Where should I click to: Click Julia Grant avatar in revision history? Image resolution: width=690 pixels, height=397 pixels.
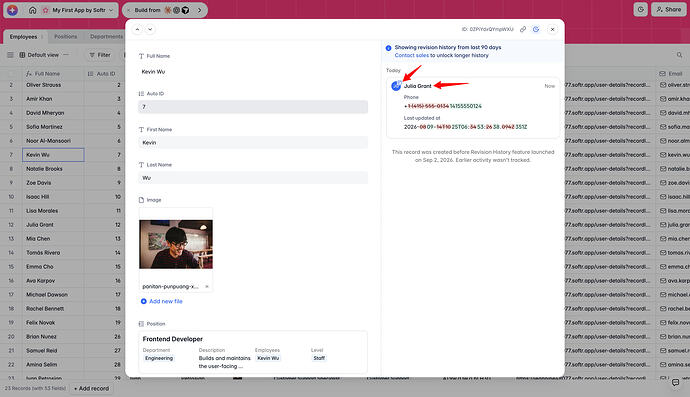tap(396, 86)
